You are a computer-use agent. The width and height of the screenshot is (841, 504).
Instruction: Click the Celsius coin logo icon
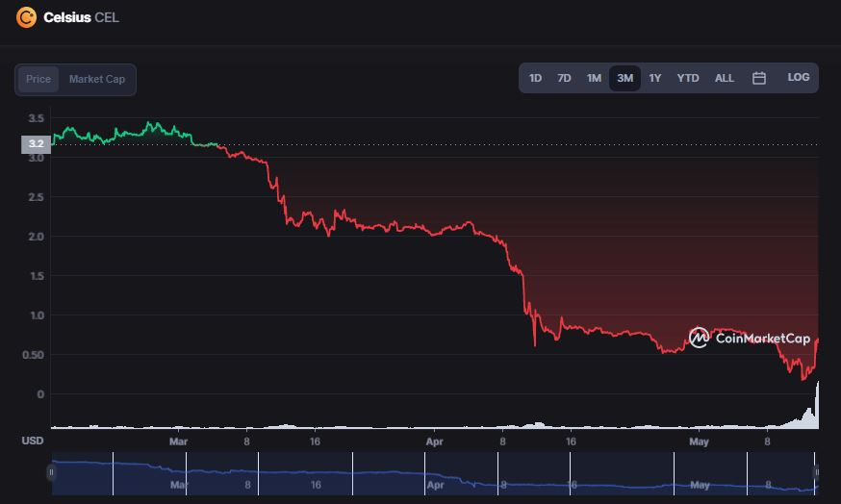(26, 17)
